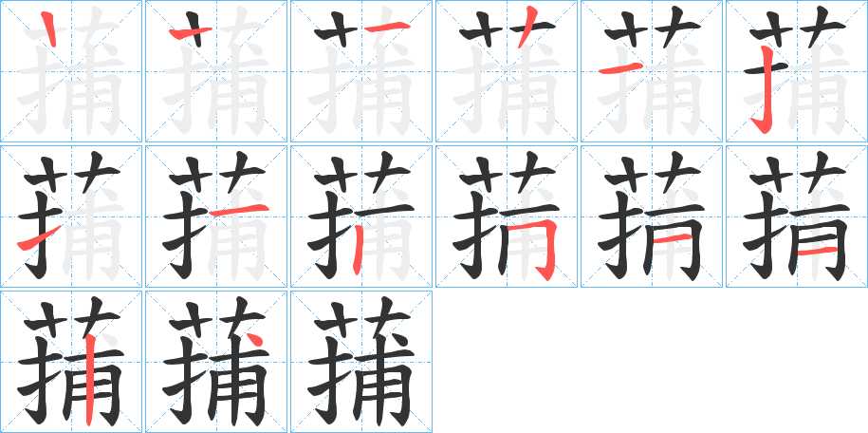Open the step with red final dot stroke
The width and height of the screenshot is (868, 433).
216,362
